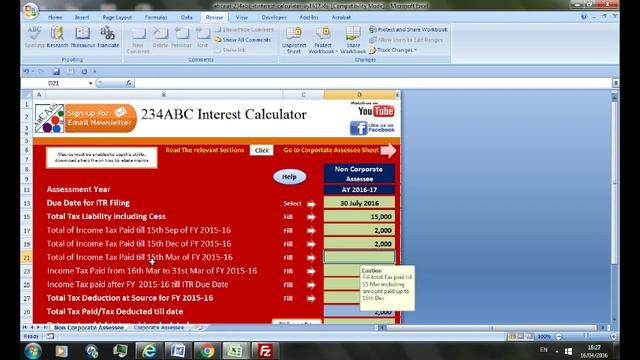The width and height of the screenshot is (640, 360).
Task: Open the Research pane
Action: pos(57,37)
